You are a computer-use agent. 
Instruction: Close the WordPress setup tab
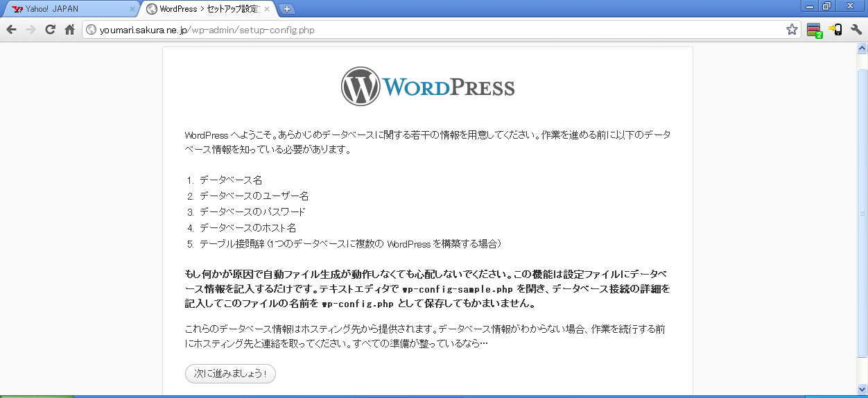[267, 9]
